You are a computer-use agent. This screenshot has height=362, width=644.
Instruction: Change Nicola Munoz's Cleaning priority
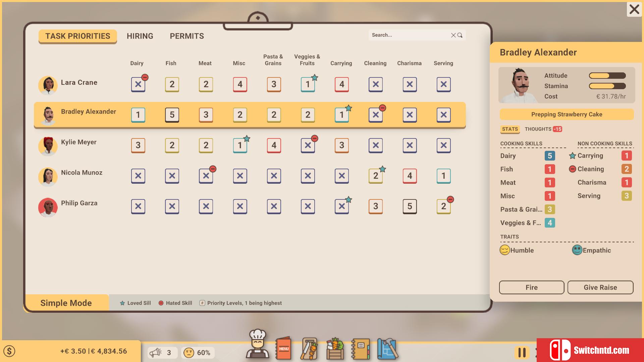point(376,176)
